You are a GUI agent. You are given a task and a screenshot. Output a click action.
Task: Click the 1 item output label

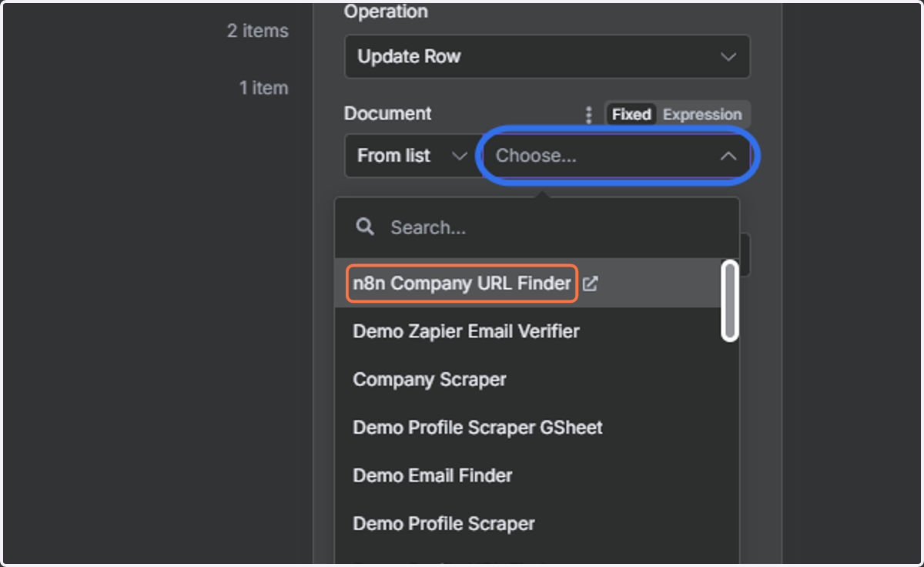[263, 88]
